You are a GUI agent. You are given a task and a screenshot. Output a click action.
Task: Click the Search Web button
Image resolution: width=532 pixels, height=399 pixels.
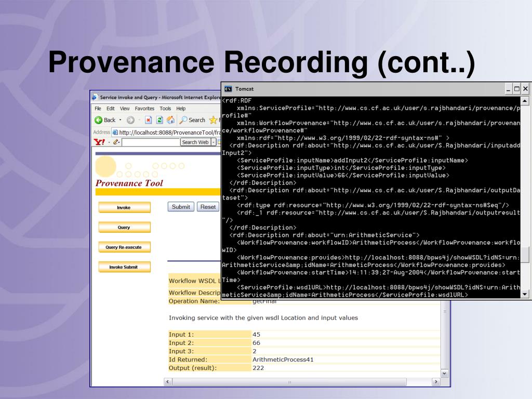(195, 142)
